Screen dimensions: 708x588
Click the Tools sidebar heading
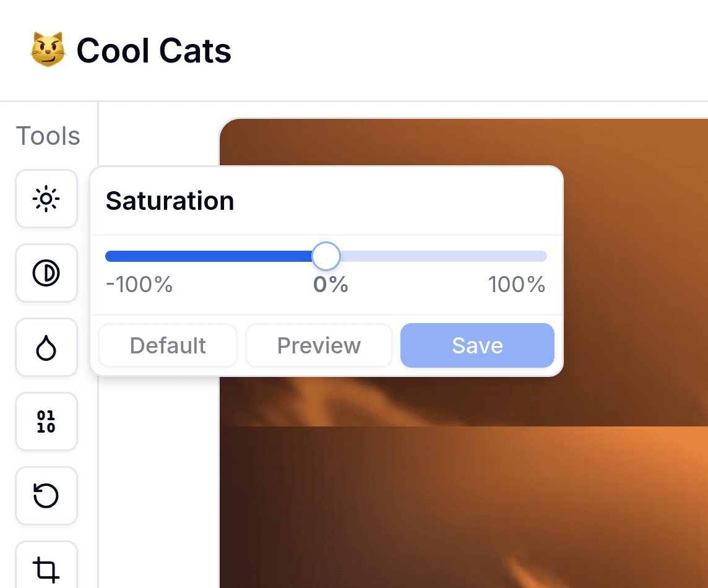pos(48,136)
